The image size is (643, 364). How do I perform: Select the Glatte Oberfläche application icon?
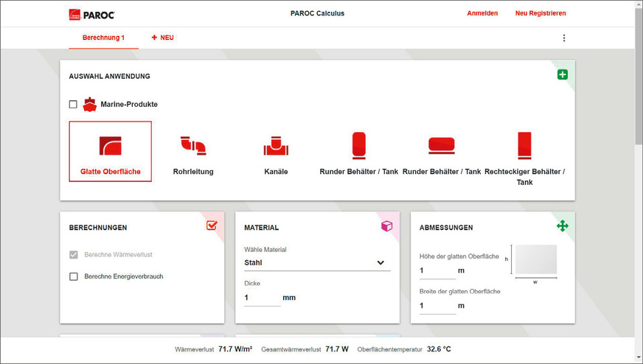111,146
